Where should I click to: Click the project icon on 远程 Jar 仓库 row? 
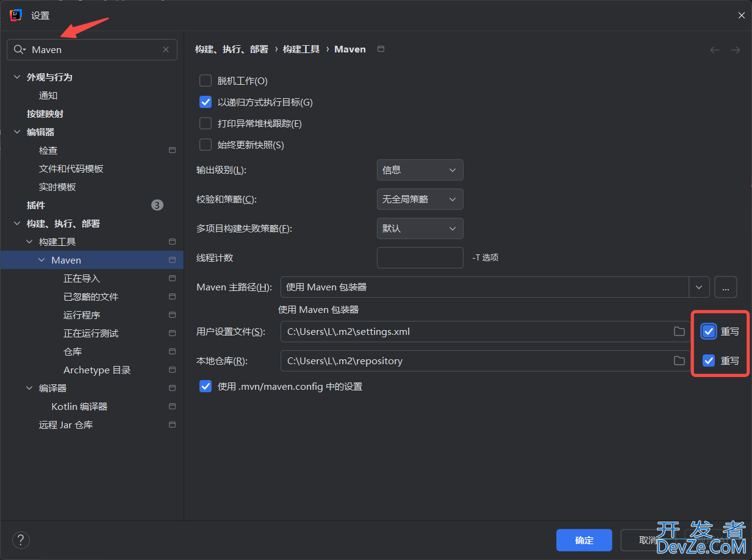(173, 425)
